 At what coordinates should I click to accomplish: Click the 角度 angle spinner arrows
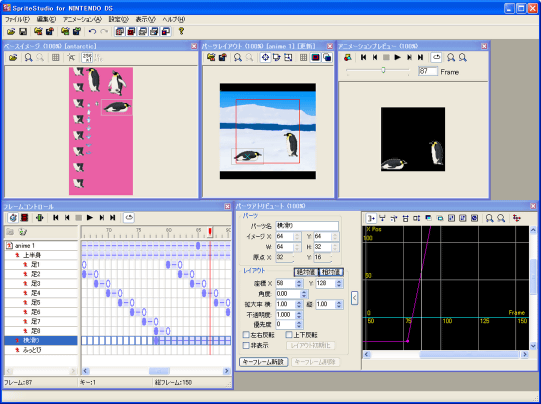[x=304, y=294]
